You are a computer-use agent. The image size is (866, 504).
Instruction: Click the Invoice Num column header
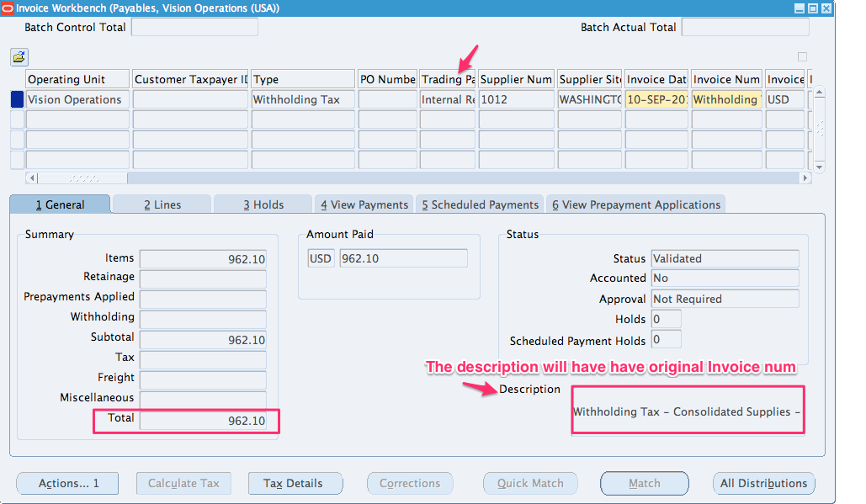click(727, 79)
